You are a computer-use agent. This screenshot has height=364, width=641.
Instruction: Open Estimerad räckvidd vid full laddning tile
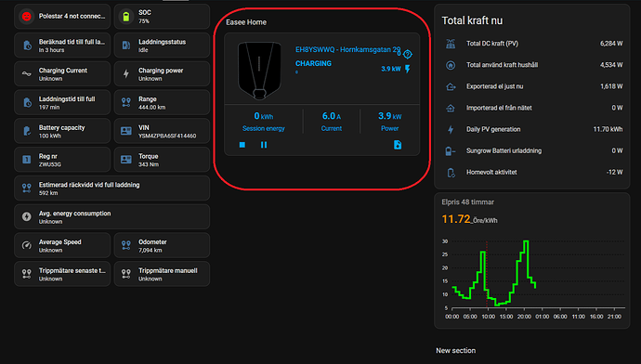[x=112, y=188]
